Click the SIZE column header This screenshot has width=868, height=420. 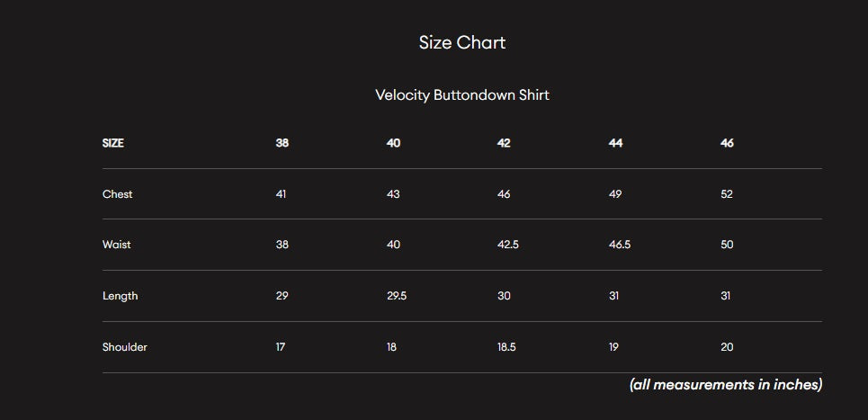click(113, 143)
